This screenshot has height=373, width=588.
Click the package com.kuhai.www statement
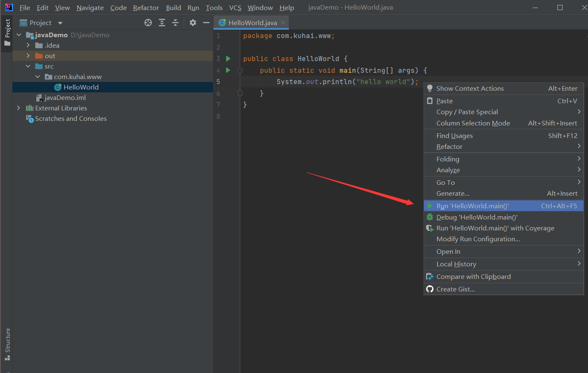click(x=289, y=36)
